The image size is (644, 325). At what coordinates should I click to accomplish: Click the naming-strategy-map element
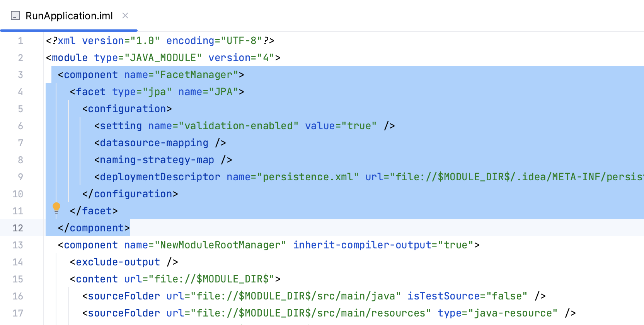pyautogui.click(x=155, y=160)
